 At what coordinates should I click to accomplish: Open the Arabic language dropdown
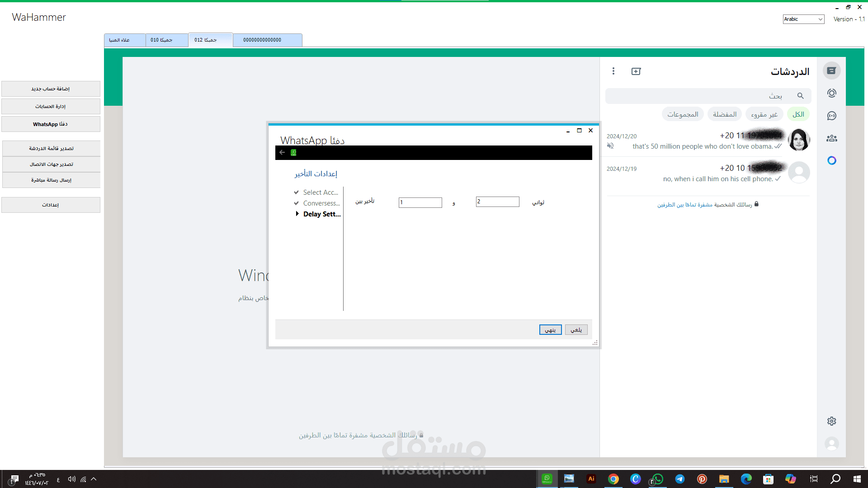pyautogui.click(x=803, y=19)
